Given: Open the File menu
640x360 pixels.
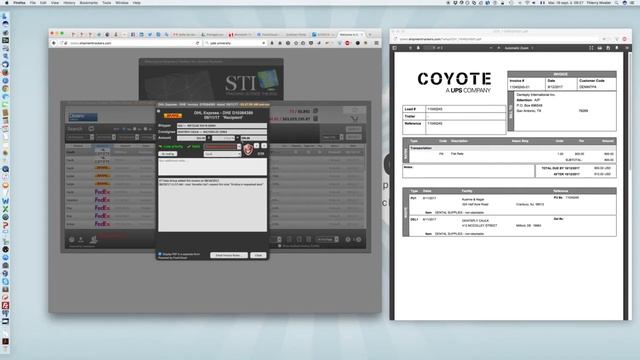Looking at the screenshot, I should 33,2.
